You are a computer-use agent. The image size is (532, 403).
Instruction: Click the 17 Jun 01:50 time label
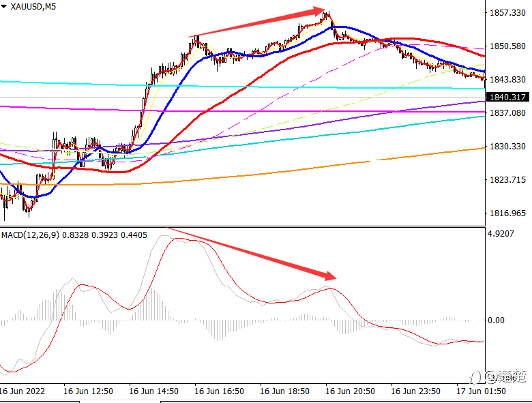click(481, 392)
